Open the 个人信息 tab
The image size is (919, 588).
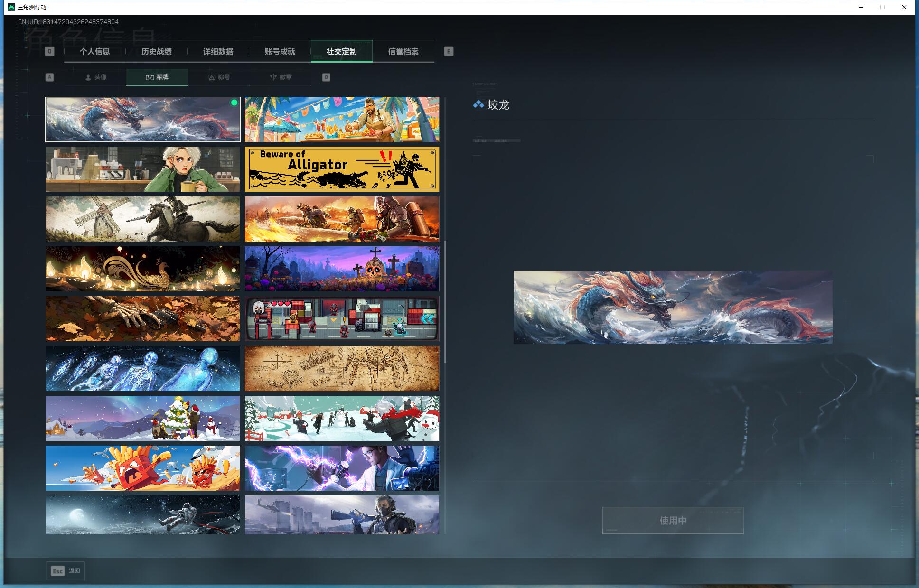(95, 51)
